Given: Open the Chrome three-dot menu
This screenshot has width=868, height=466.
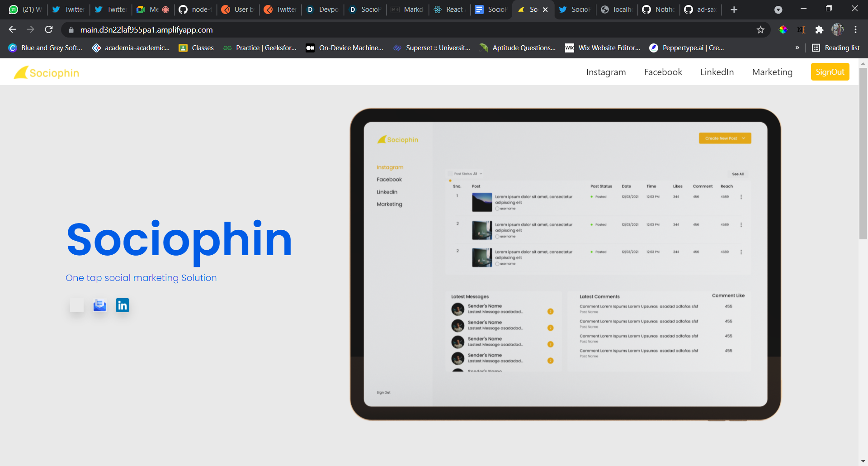Looking at the screenshot, I should coord(855,29).
